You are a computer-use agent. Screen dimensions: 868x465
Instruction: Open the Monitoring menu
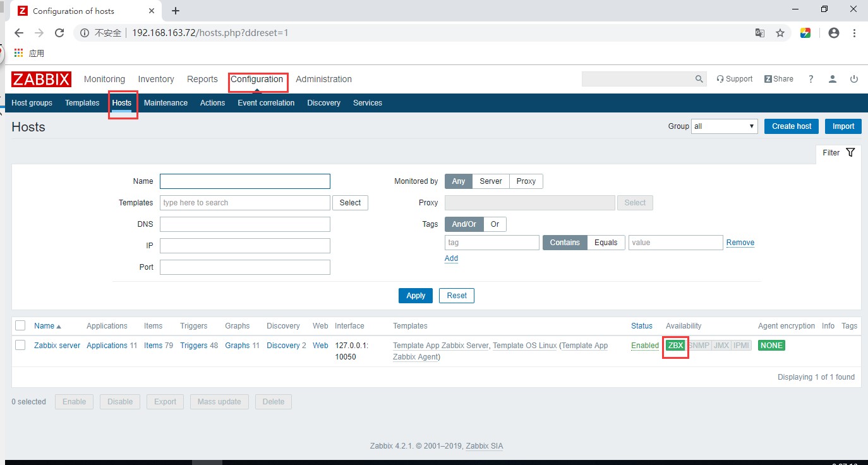click(104, 79)
